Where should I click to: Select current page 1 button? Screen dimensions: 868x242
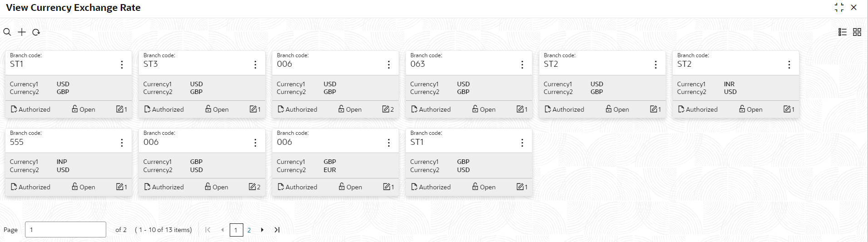point(236,230)
